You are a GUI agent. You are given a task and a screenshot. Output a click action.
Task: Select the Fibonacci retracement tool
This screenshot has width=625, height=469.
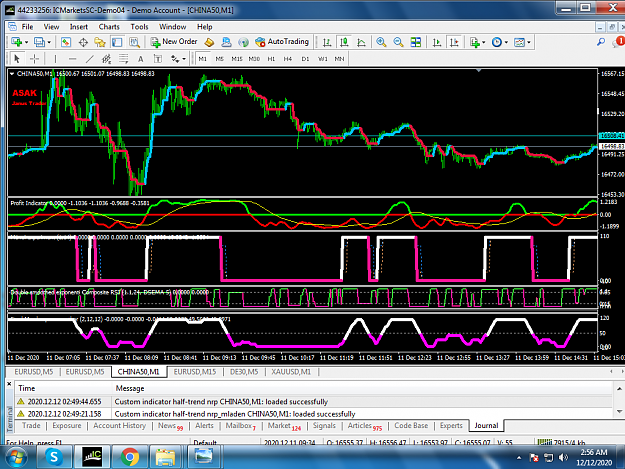124,59
